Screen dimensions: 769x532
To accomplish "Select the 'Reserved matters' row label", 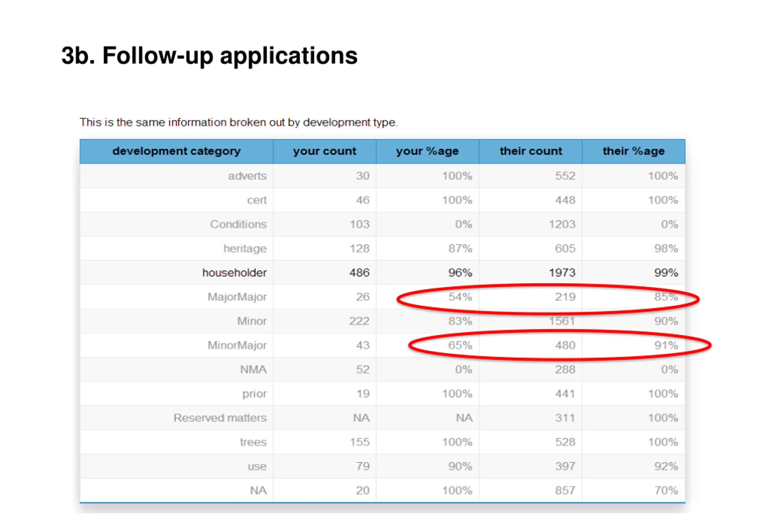I will (220, 418).
